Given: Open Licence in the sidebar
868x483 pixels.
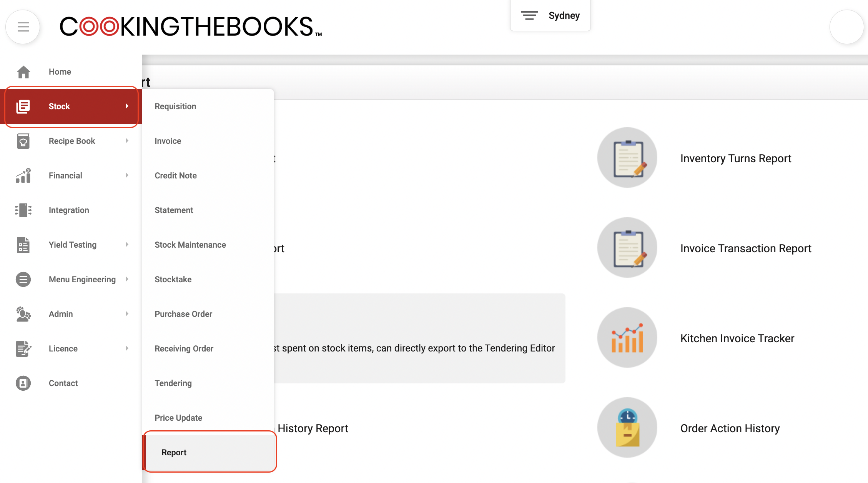Looking at the screenshot, I should pos(71,349).
